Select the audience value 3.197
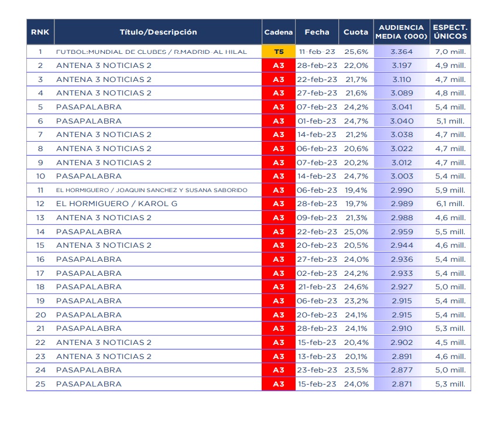 coord(402,66)
